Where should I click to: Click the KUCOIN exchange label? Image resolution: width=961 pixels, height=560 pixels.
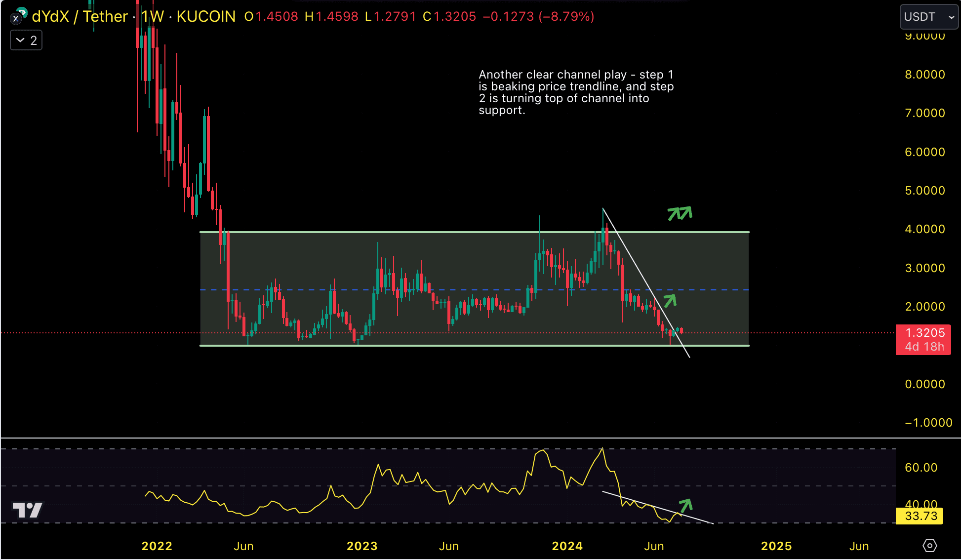[x=206, y=16]
